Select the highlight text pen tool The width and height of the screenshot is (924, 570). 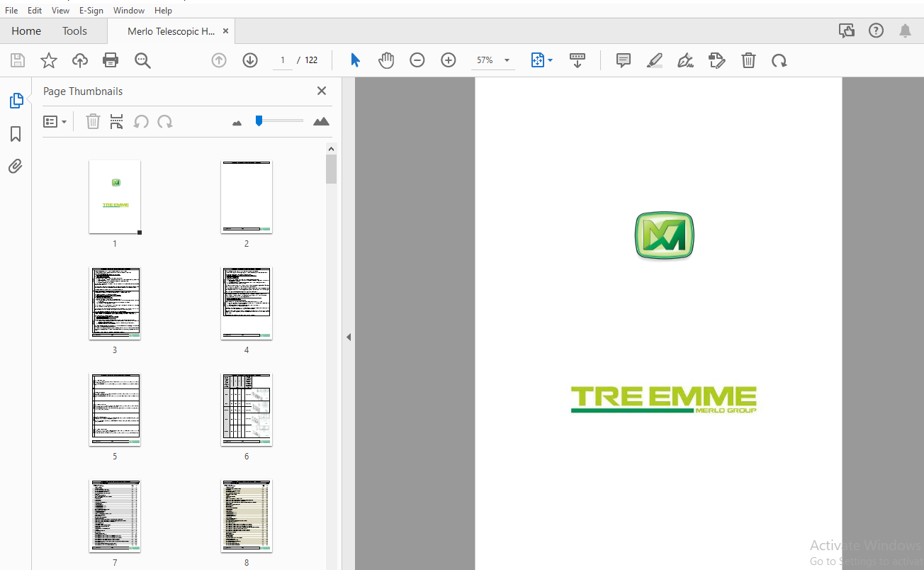[655, 60]
